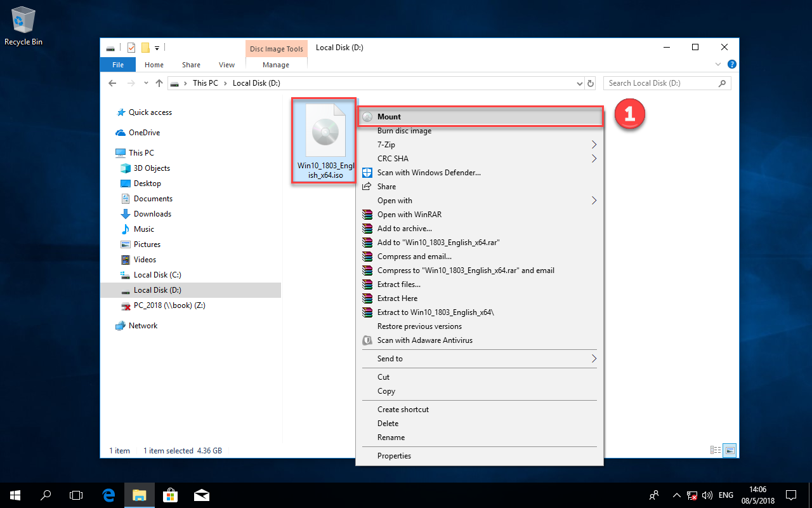Expand the Send to submenu

pos(480,359)
